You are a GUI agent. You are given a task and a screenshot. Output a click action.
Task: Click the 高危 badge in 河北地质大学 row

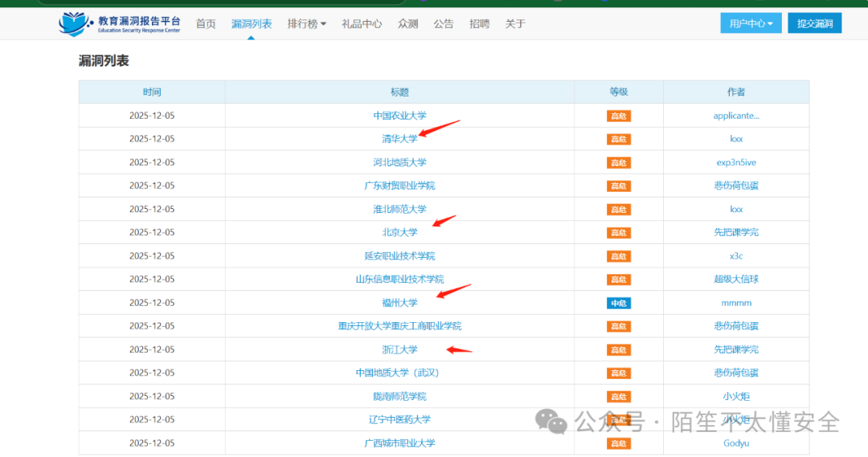pos(618,163)
